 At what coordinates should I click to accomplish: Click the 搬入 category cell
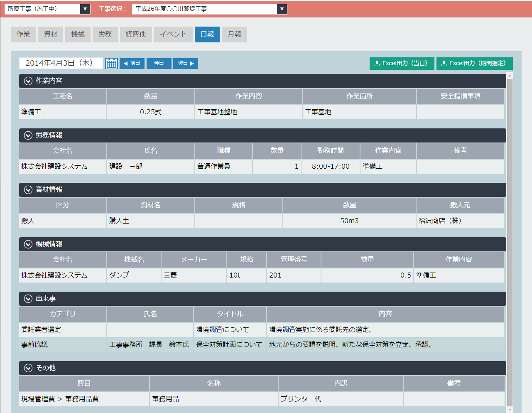(63, 221)
